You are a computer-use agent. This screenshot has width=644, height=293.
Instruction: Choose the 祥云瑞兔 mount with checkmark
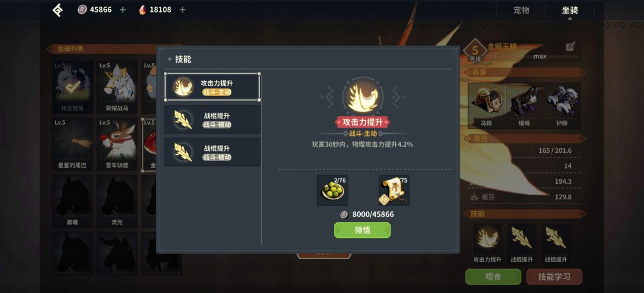[73, 87]
